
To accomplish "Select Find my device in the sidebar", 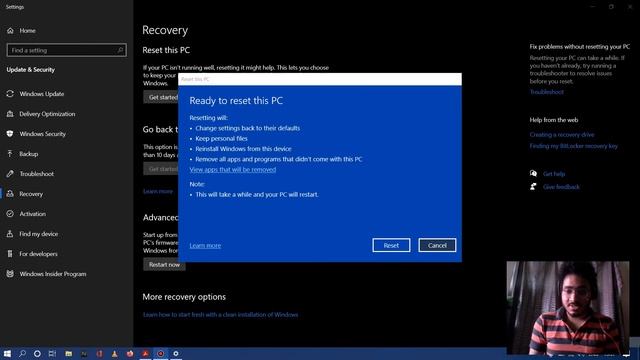I will pyautogui.click(x=38, y=234).
